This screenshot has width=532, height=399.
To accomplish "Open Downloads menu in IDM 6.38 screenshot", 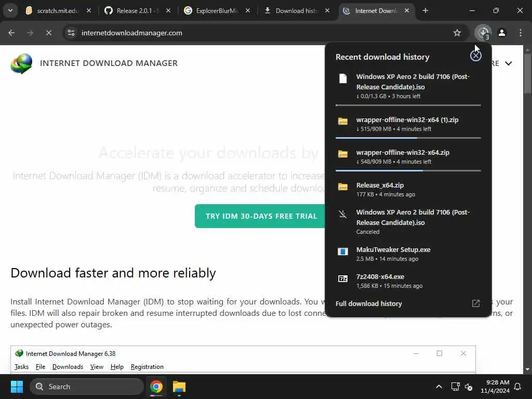I will pyautogui.click(x=68, y=367).
